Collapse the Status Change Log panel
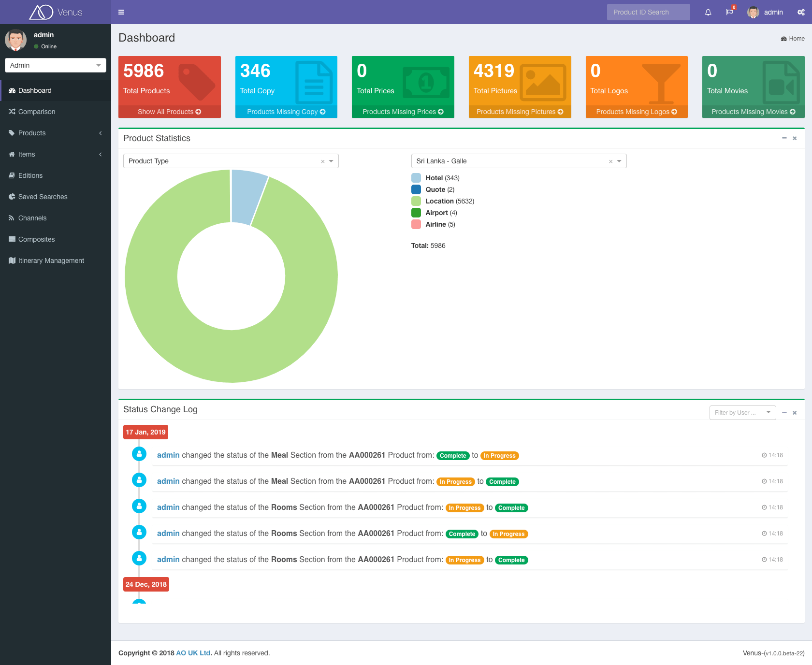Viewport: 812px width, 665px height. (784, 412)
